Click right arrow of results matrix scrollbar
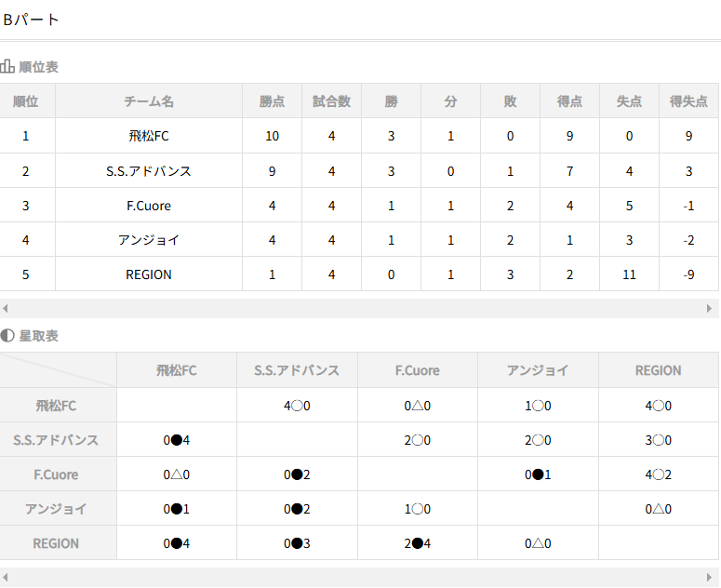 click(709, 578)
